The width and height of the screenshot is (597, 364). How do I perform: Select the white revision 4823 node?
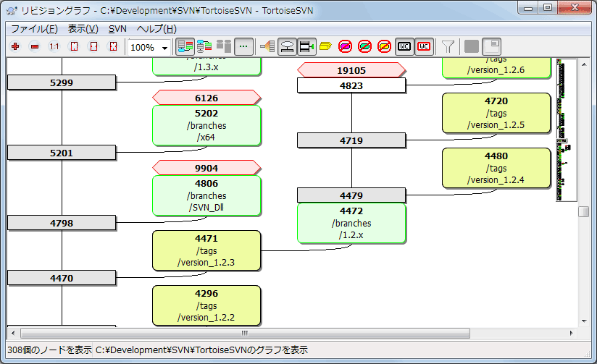click(x=351, y=85)
